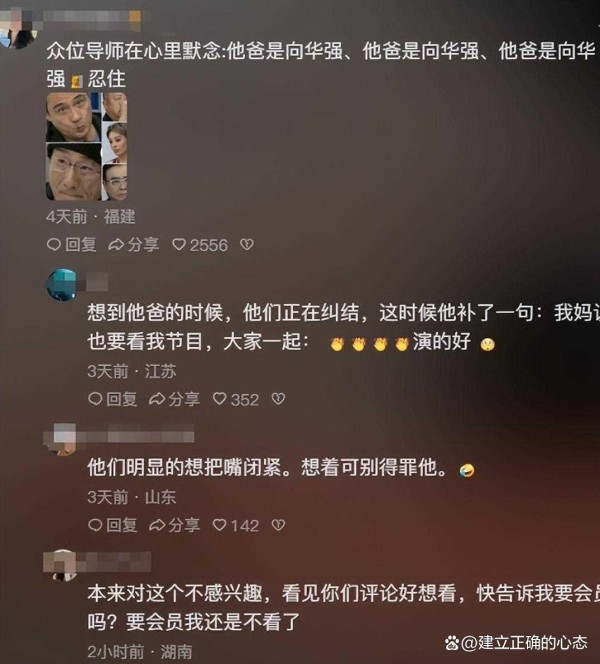600x664 pixels.
Task: Reply to the Jiangsu comment with 352 likes
Action: click(x=112, y=399)
